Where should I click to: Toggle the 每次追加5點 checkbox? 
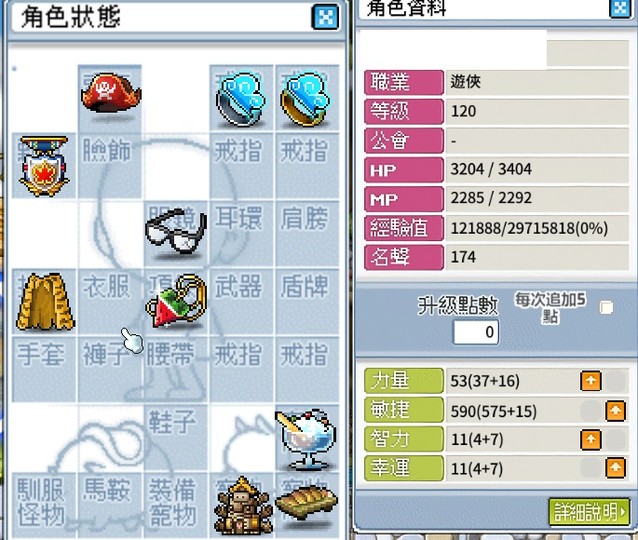click(606, 307)
